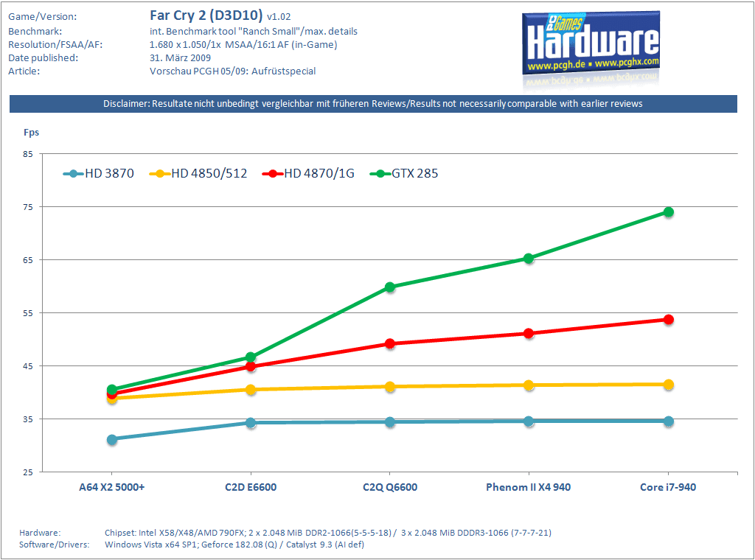Image resolution: width=755 pixels, height=560 pixels.
Task: Click the HD 4850/512 legend marker
Action: coord(160,174)
